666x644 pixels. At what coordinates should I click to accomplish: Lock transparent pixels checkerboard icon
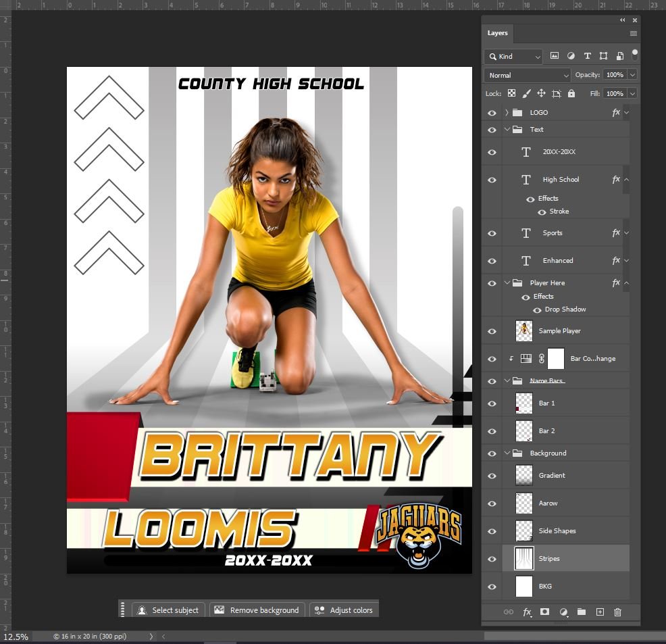point(511,94)
